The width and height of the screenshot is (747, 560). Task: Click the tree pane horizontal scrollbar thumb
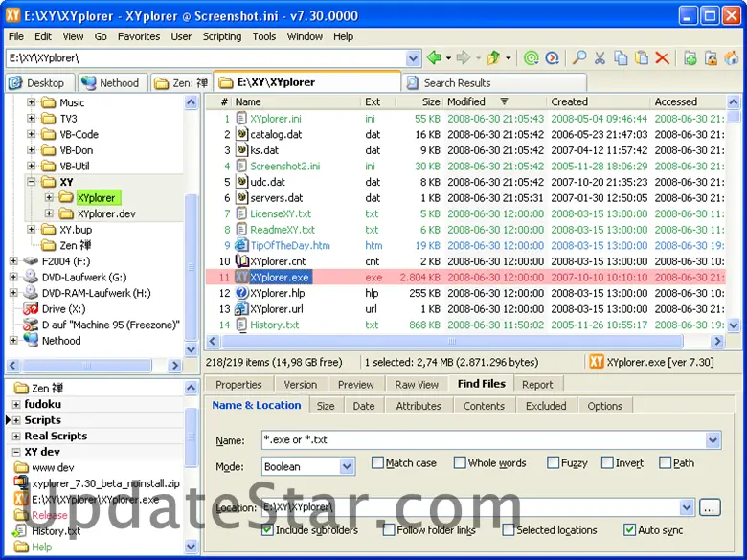point(86,366)
